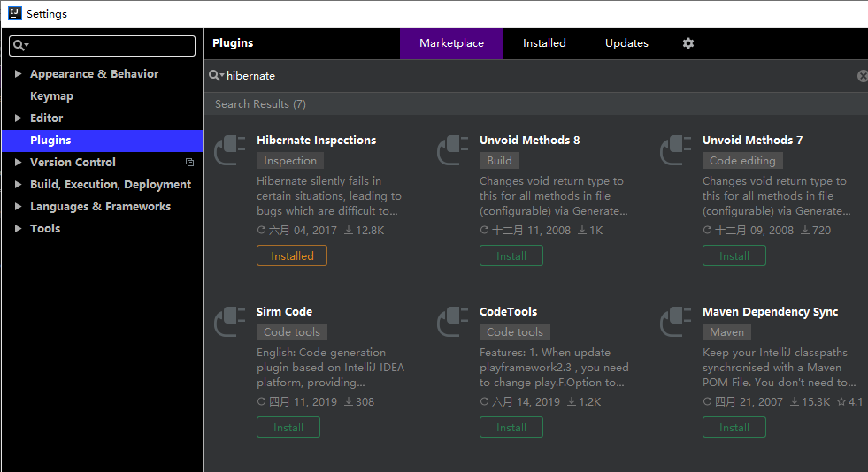This screenshot has height=472, width=868.
Task: Switch to the Marketplace tab
Action: [452, 43]
